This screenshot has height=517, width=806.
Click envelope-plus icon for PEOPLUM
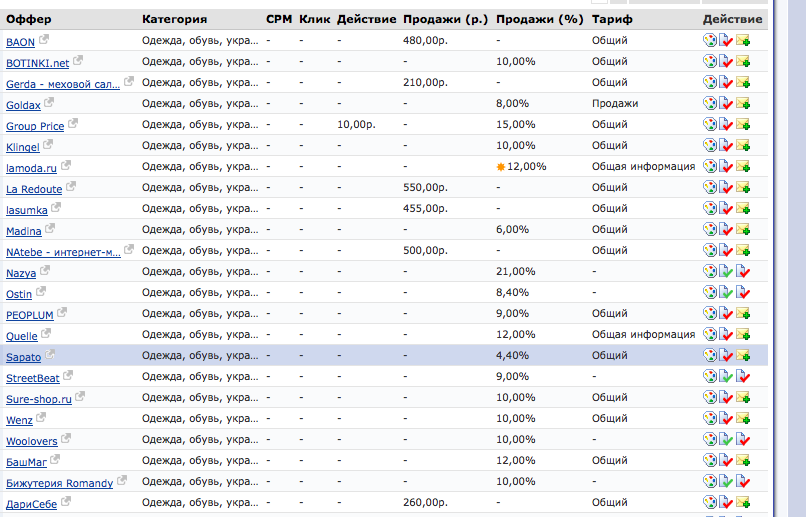pos(743,313)
